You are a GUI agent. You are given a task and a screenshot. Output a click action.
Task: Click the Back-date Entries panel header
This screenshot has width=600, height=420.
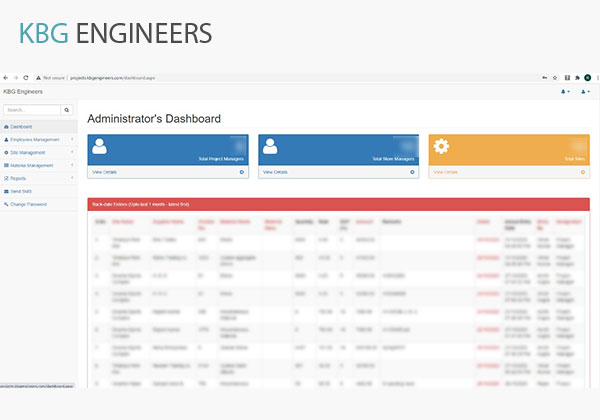(338, 204)
